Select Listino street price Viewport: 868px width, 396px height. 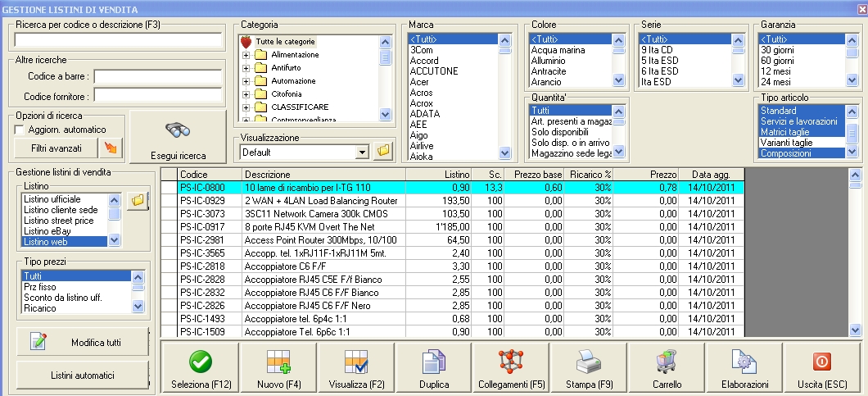point(64,221)
